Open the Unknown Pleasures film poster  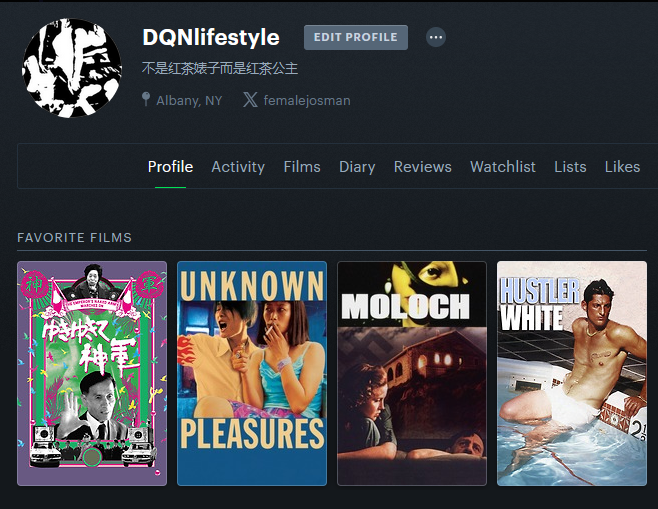point(252,373)
